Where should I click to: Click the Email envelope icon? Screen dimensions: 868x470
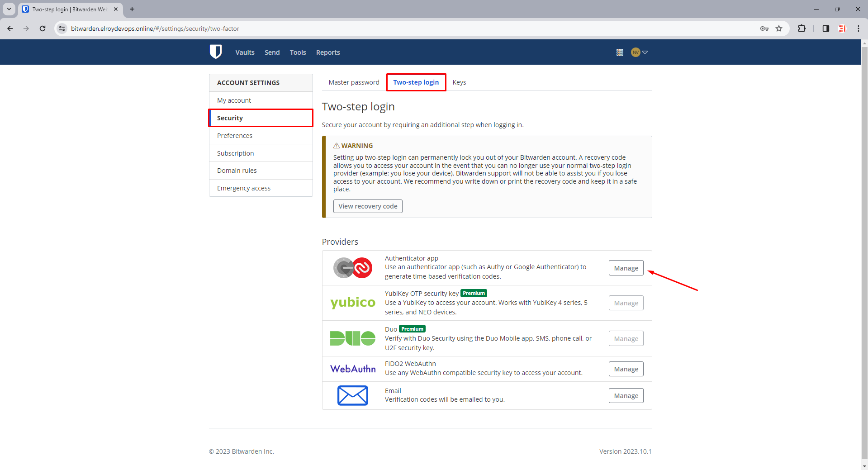[x=353, y=395]
